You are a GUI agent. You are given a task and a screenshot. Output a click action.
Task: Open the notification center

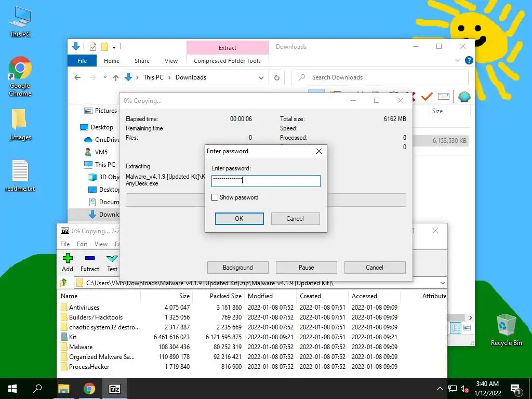[515, 389]
